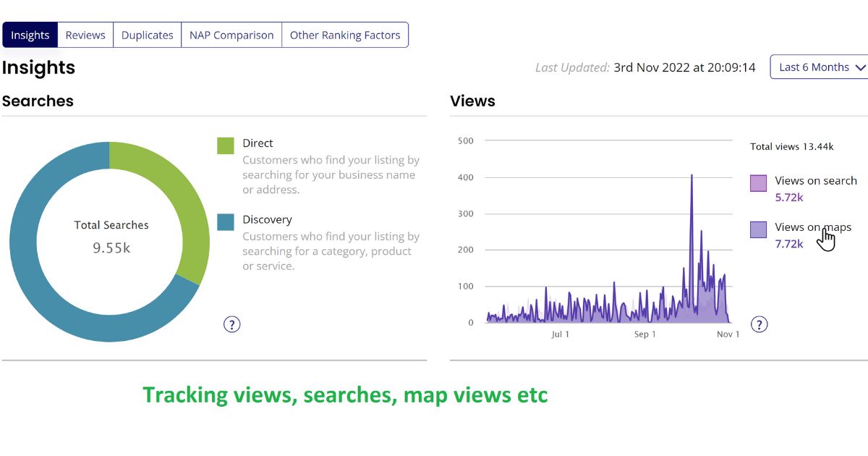
Task: Select the Discovery legend label
Action: [267, 219]
